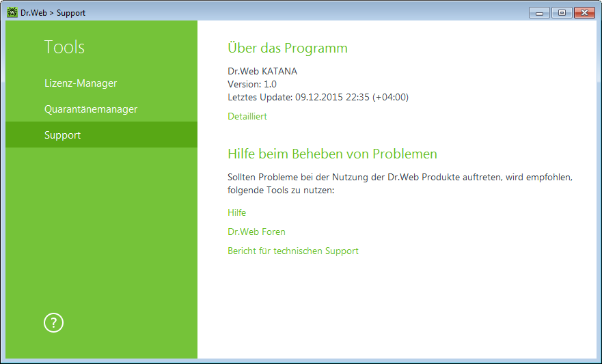Click the 'Letztes Update' date line
Image resolution: width=602 pixels, height=364 pixels.
pyautogui.click(x=318, y=97)
